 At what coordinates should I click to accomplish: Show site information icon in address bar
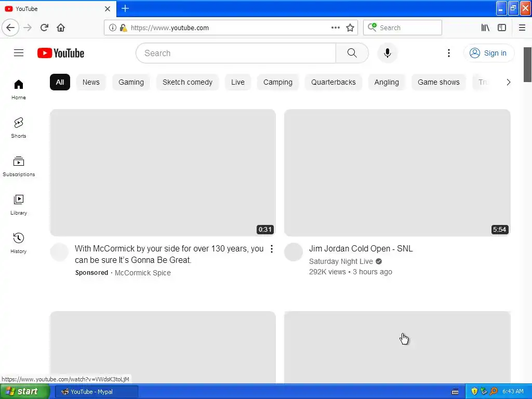point(113,28)
